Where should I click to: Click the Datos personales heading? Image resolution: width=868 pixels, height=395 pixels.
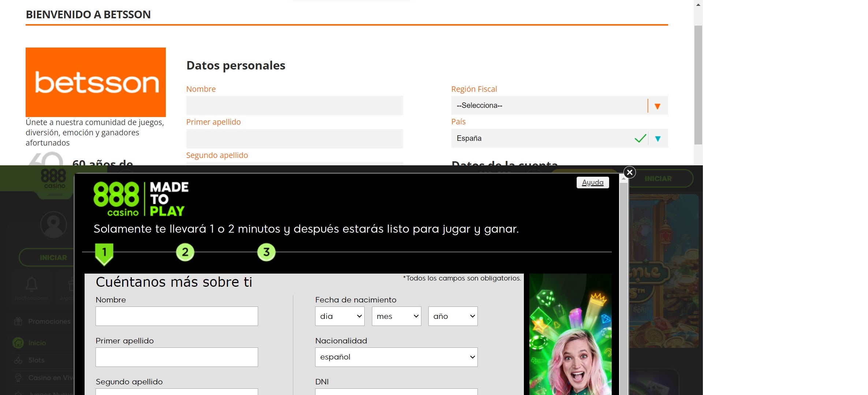click(x=236, y=65)
